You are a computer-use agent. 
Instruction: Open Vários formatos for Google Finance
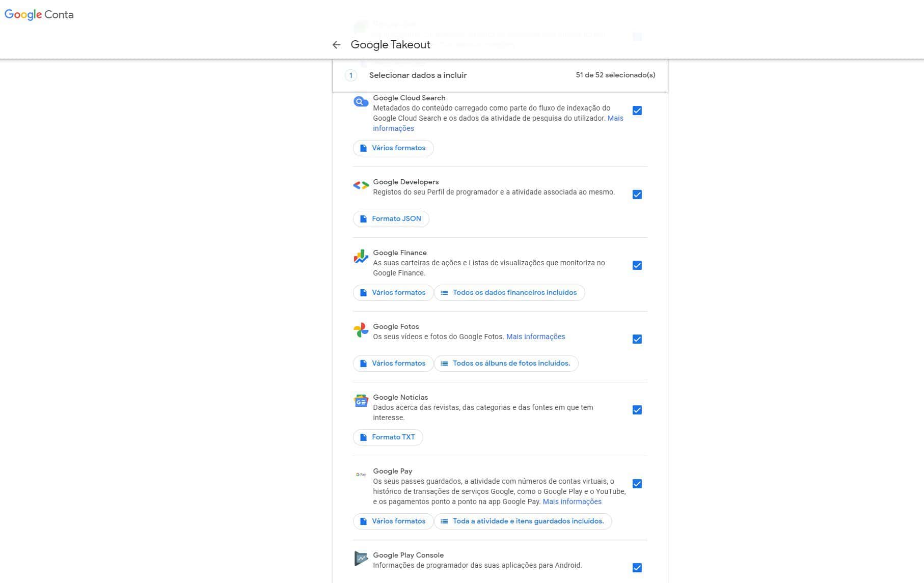[393, 293]
